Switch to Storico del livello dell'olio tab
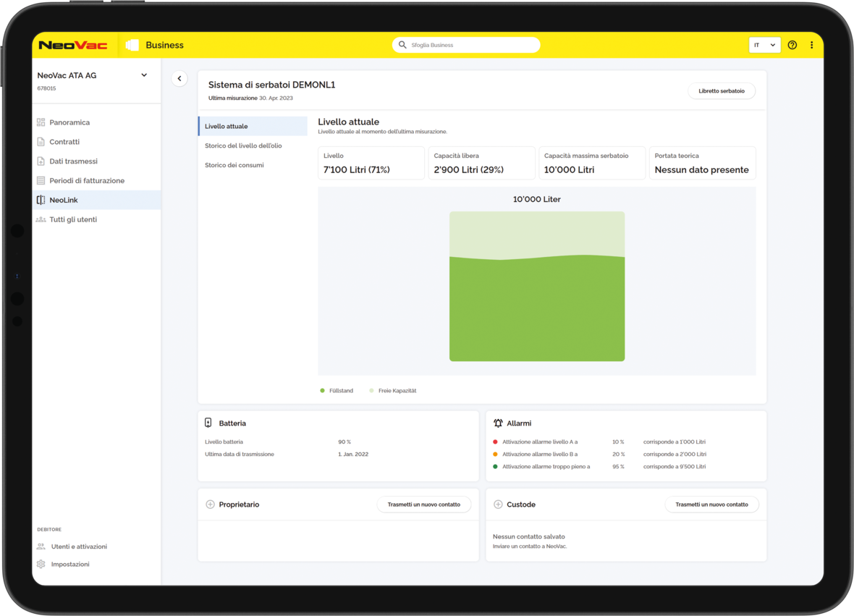The width and height of the screenshot is (854, 616). 243,145
